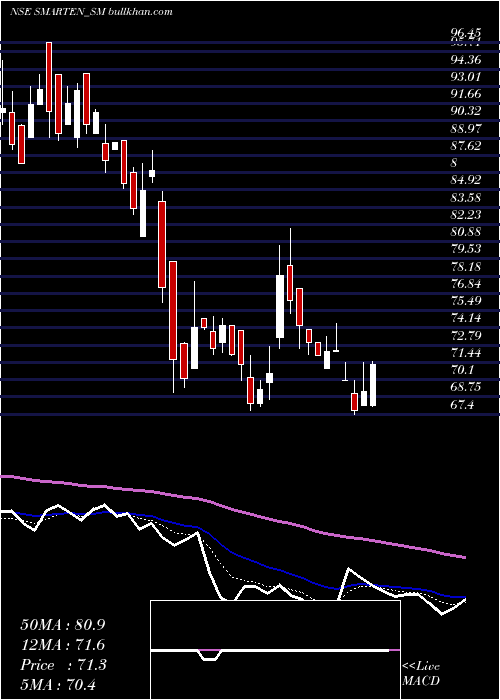Pick the 87.62 price axis label
Image resolution: width=500 pixels, height=700 pixels.
click(x=466, y=146)
